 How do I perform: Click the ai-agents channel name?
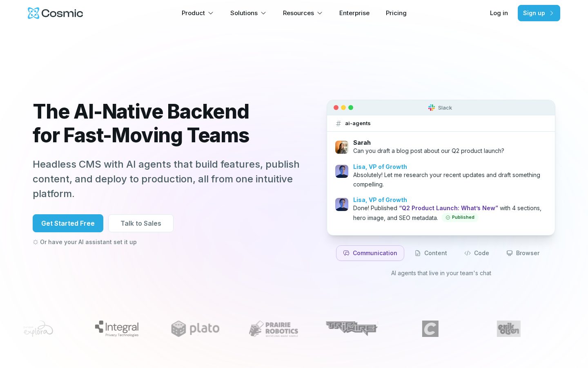(358, 123)
